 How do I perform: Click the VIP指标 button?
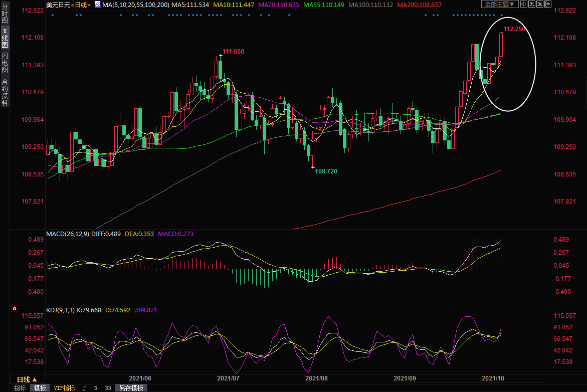click(64, 388)
